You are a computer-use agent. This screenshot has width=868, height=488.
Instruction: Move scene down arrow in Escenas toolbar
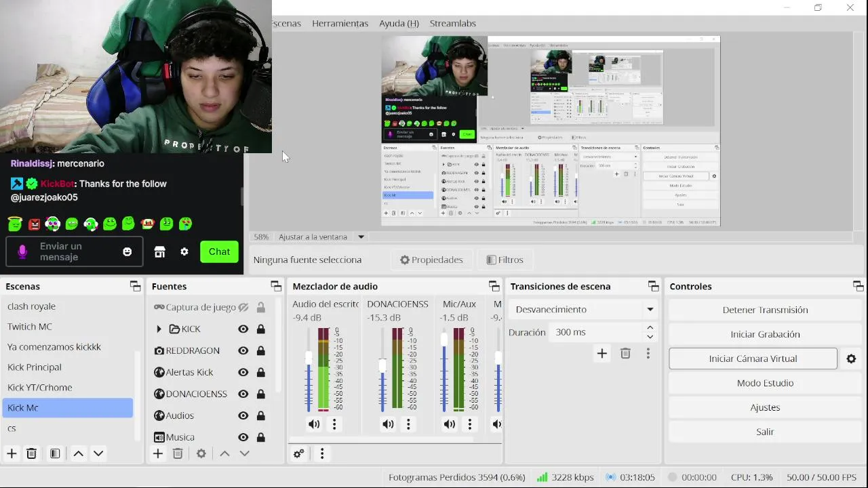98,453
